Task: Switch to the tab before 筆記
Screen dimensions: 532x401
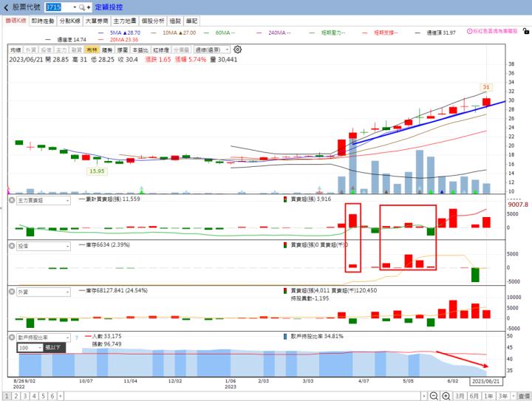Action: pos(175,21)
